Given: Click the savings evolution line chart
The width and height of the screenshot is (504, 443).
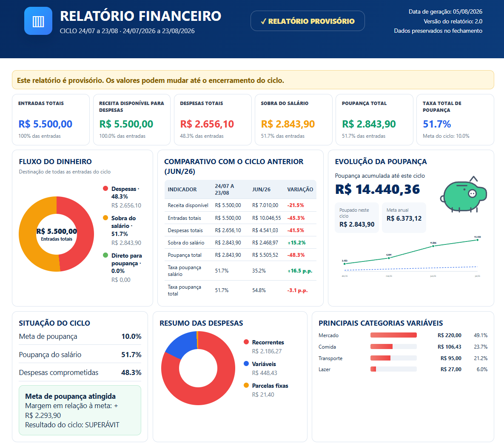Looking at the screenshot, I should click(411, 257).
